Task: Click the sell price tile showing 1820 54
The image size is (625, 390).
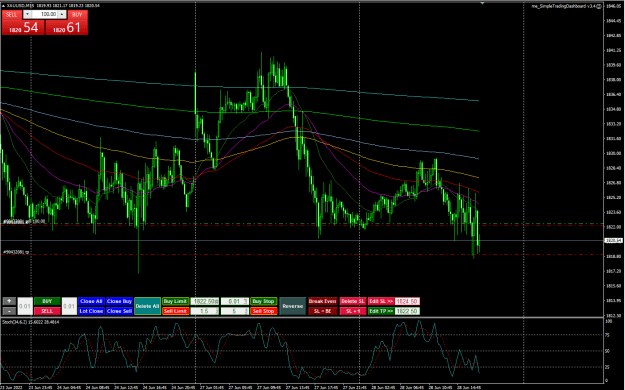Action: 23,28
